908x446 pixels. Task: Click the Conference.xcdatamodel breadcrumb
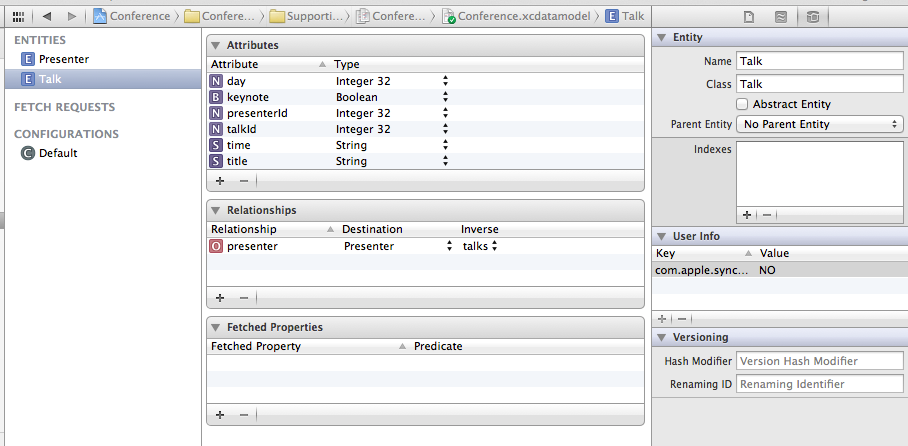[x=517, y=16]
